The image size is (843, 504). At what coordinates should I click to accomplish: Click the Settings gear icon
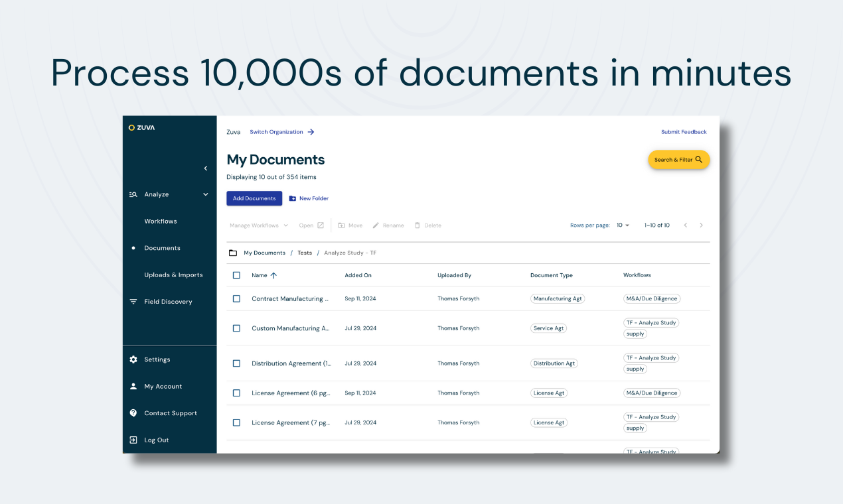click(x=133, y=359)
